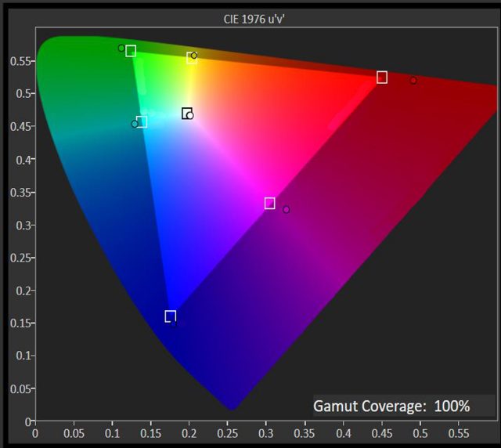Click the 0.55 label on vertical axis
The height and width of the screenshot is (448, 501).
tap(18, 61)
